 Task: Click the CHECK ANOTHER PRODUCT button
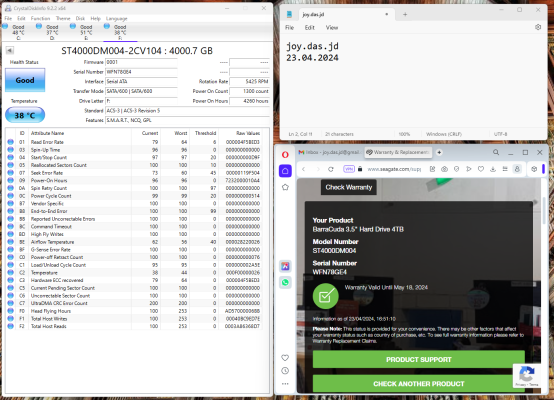419,384
